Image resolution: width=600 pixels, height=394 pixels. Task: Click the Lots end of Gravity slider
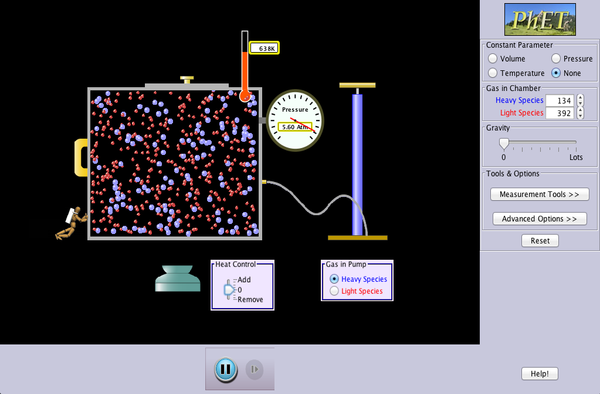[x=576, y=157]
